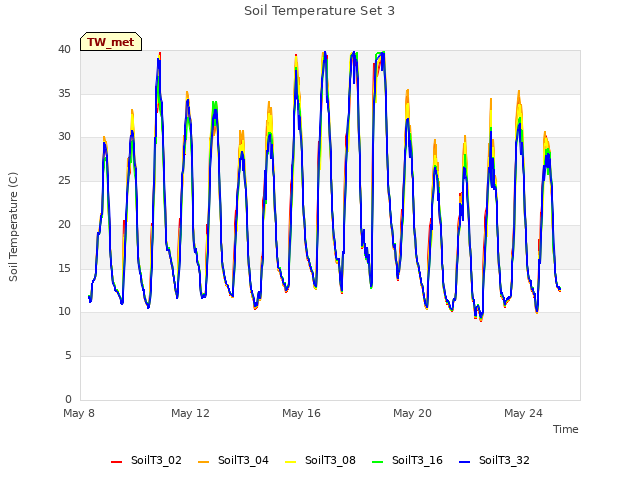
Task: Click the May 12 x-axis tick label
Action: coord(190,413)
